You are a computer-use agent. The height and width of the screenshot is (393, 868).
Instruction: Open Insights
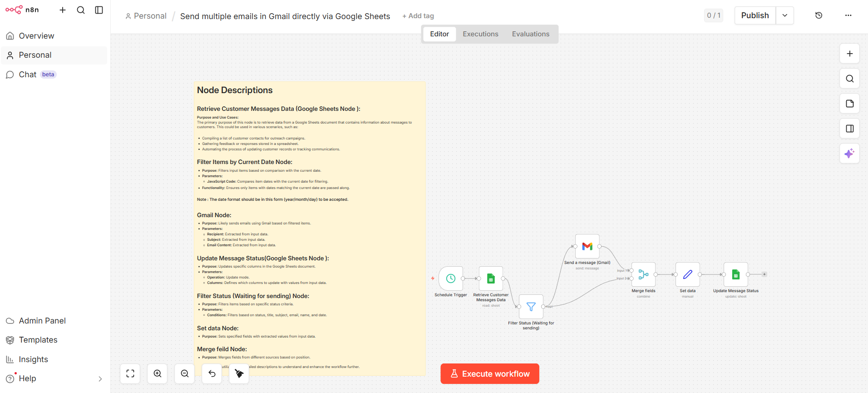[x=54, y=359]
